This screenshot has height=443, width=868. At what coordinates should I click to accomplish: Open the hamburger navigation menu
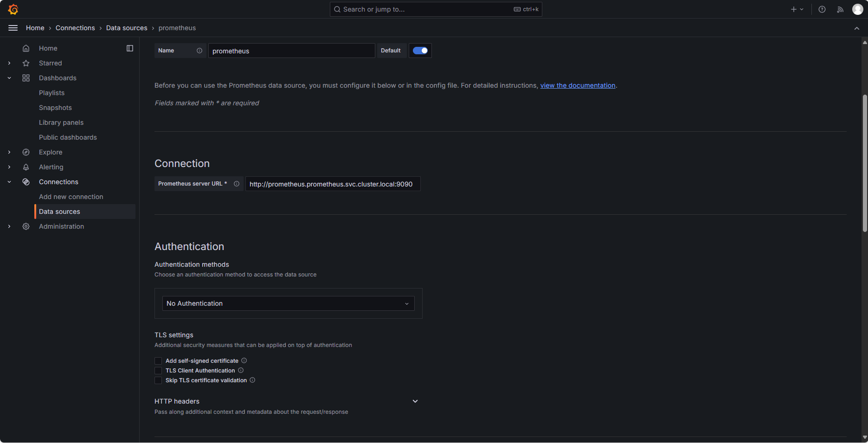point(13,28)
